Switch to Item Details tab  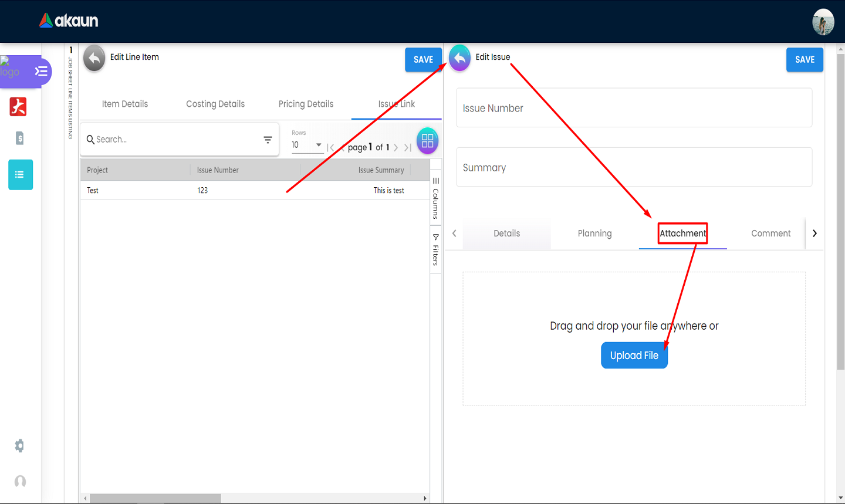point(125,104)
